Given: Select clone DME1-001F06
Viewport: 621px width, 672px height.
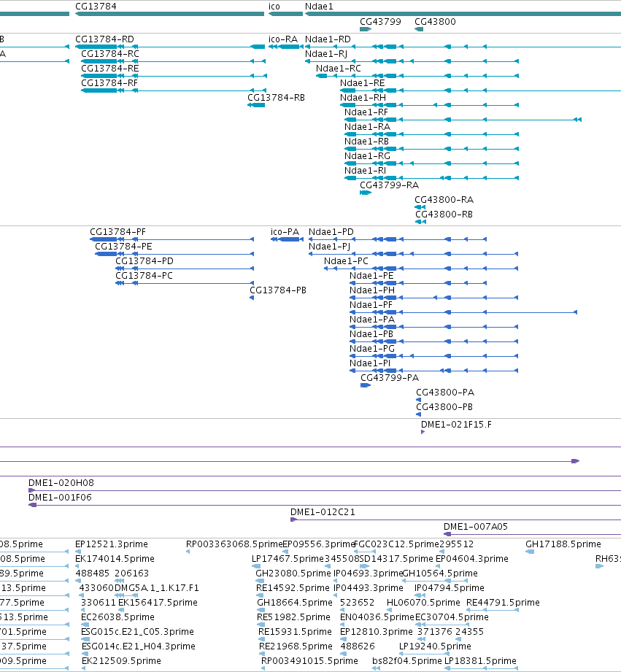Looking at the screenshot, I should tap(325, 504).
